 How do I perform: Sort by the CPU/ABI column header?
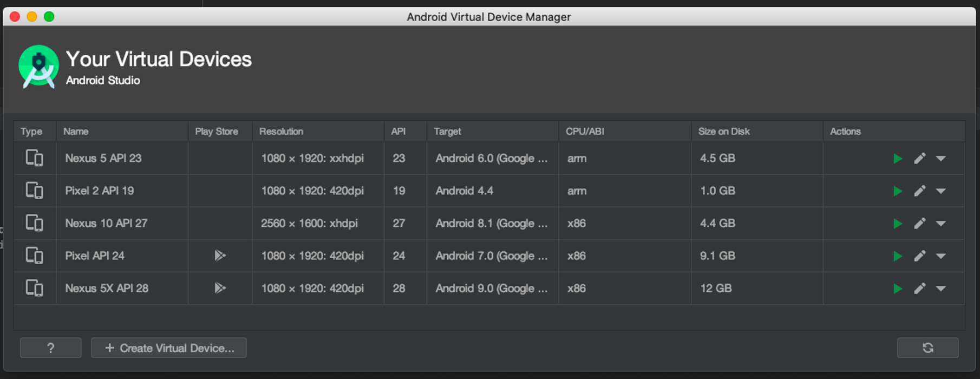[x=625, y=132]
